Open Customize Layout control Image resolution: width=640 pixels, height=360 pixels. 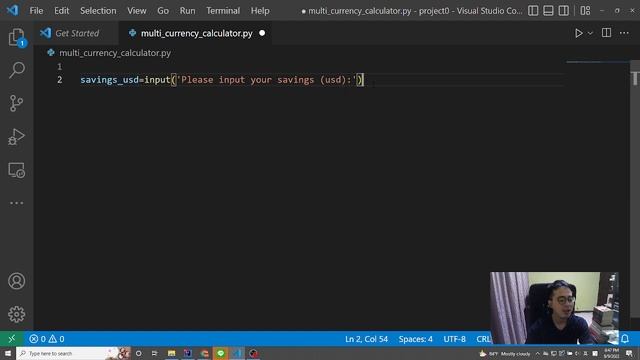click(585, 11)
